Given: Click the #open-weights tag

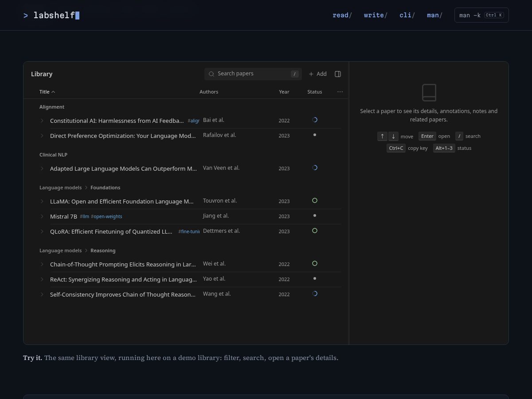Looking at the screenshot, I should [106, 216].
